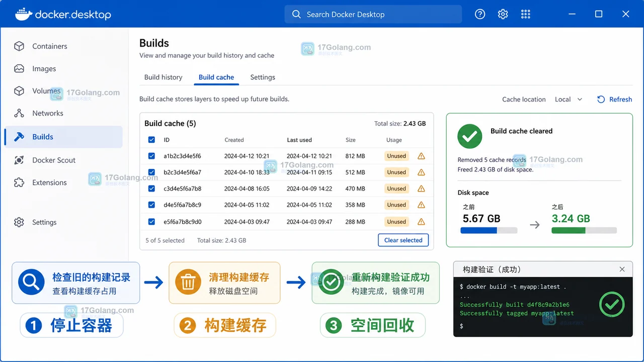The width and height of the screenshot is (644, 362).
Task: Click the Clear selected button
Action: pos(404,240)
